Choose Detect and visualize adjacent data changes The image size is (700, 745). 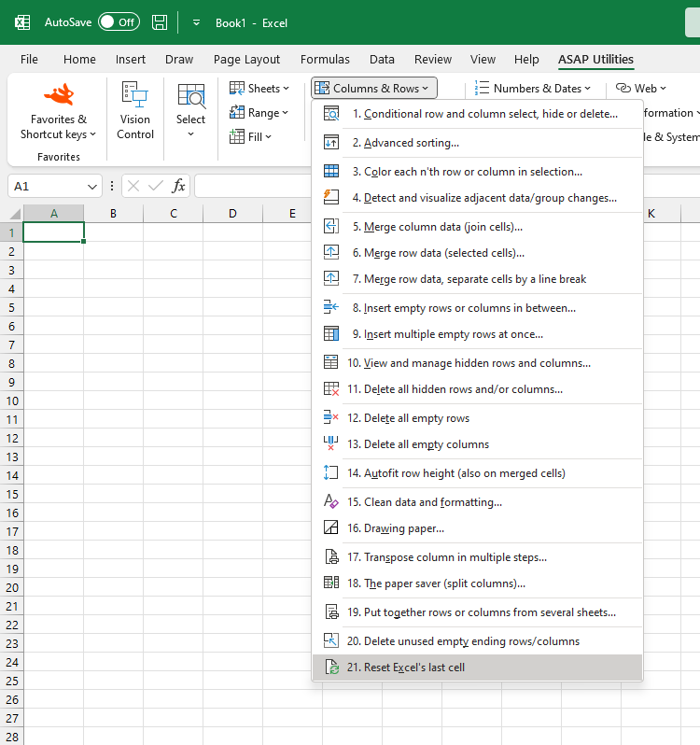(x=477, y=198)
